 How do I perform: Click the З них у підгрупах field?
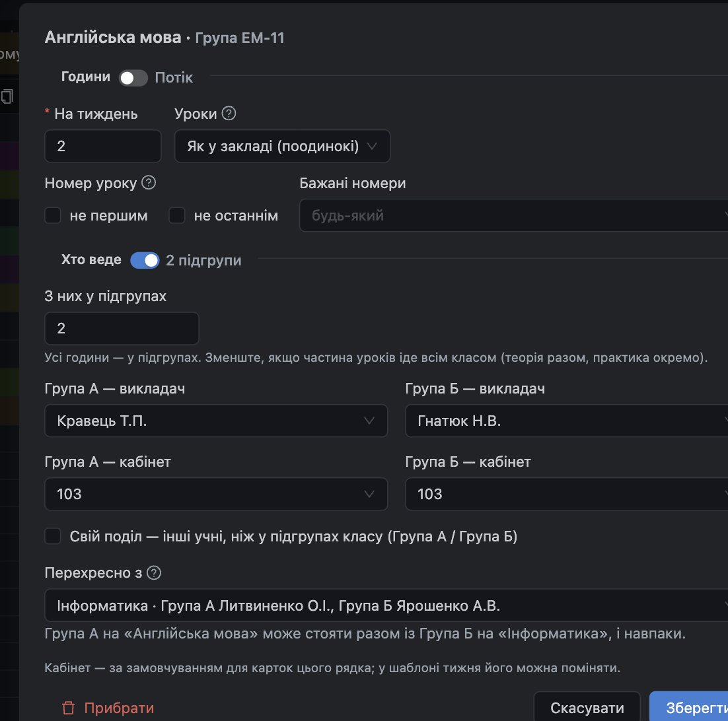[122, 329]
